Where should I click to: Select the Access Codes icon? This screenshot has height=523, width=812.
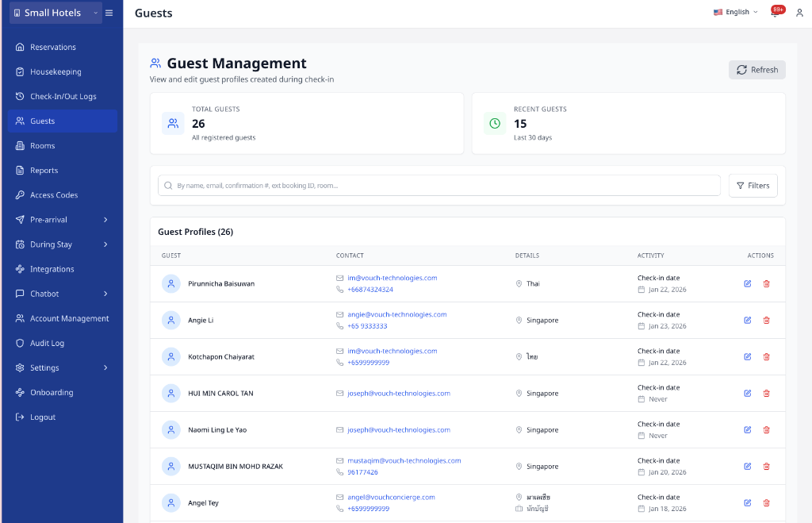[19, 194]
